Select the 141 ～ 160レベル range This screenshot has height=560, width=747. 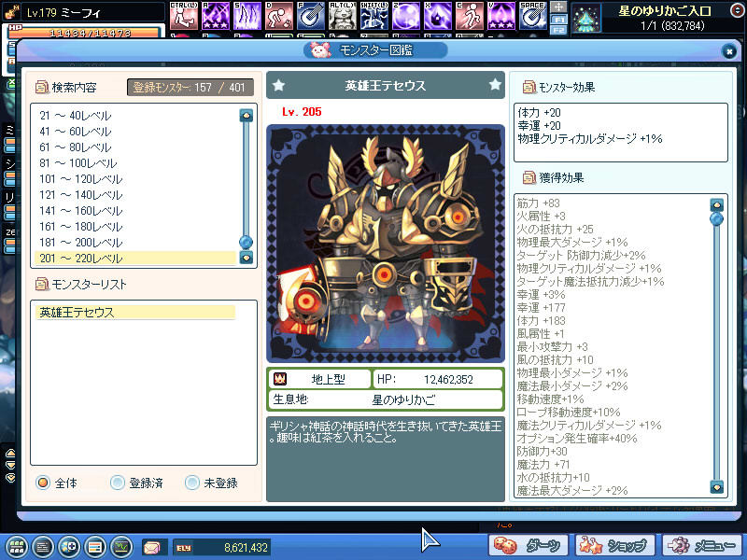[x=135, y=211]
